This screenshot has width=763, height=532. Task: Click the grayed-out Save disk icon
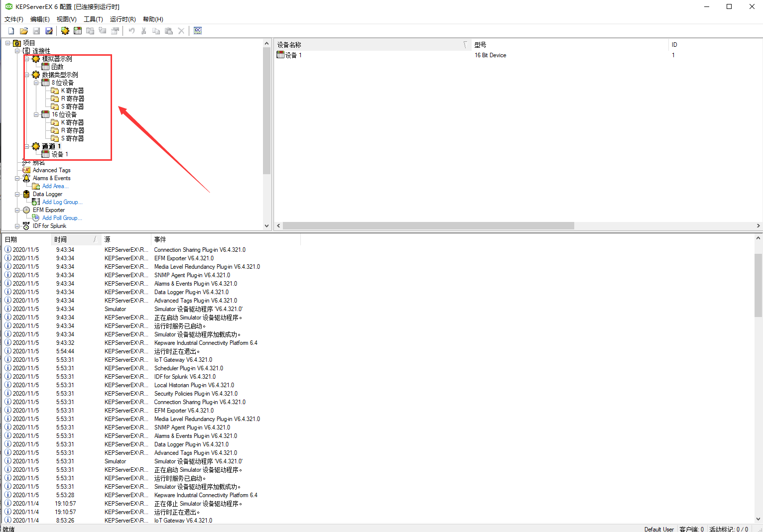[36, 31]
